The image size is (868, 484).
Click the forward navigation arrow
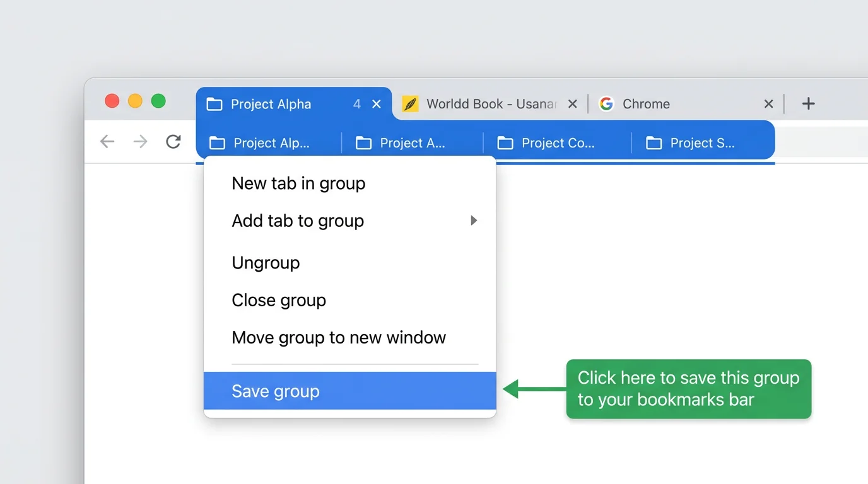[140, 141]
